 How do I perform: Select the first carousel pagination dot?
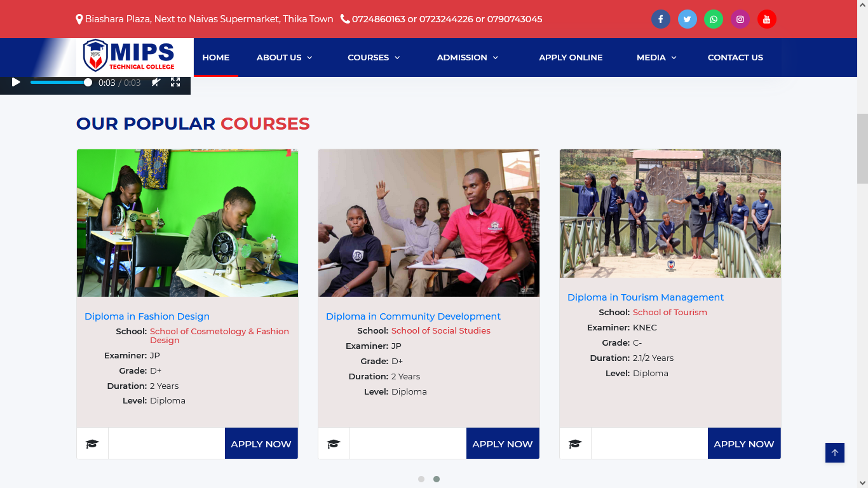pyautogui.click(x=421, y=479)
